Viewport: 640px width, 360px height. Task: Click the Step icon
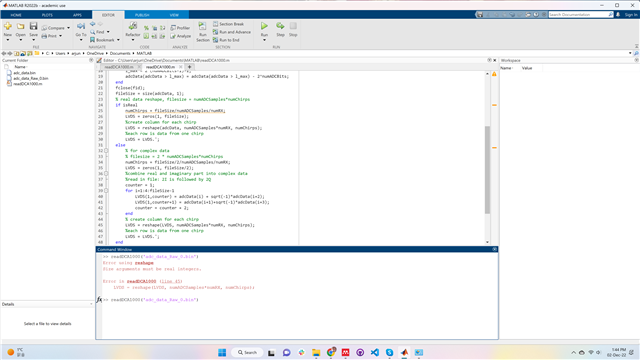(x=280, y=26)
